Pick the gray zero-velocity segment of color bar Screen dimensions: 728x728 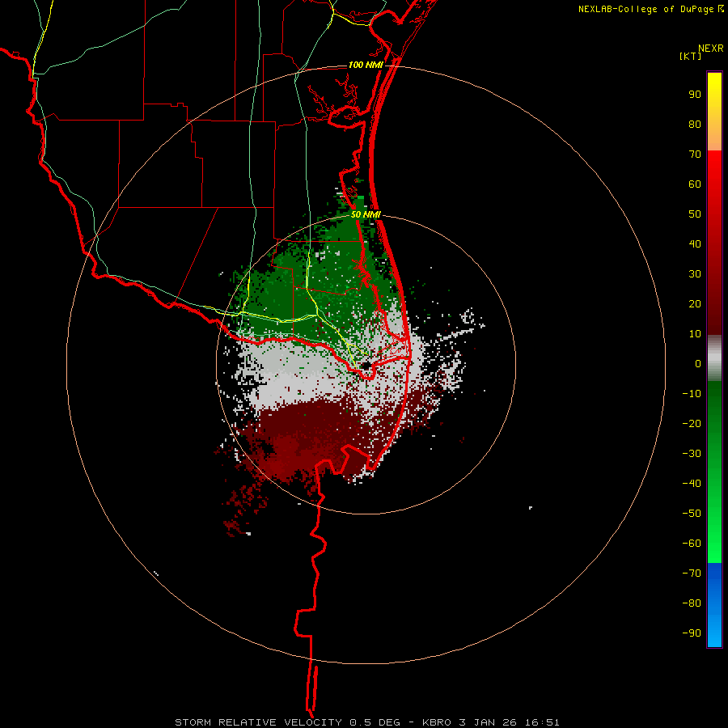click(714, 358)
